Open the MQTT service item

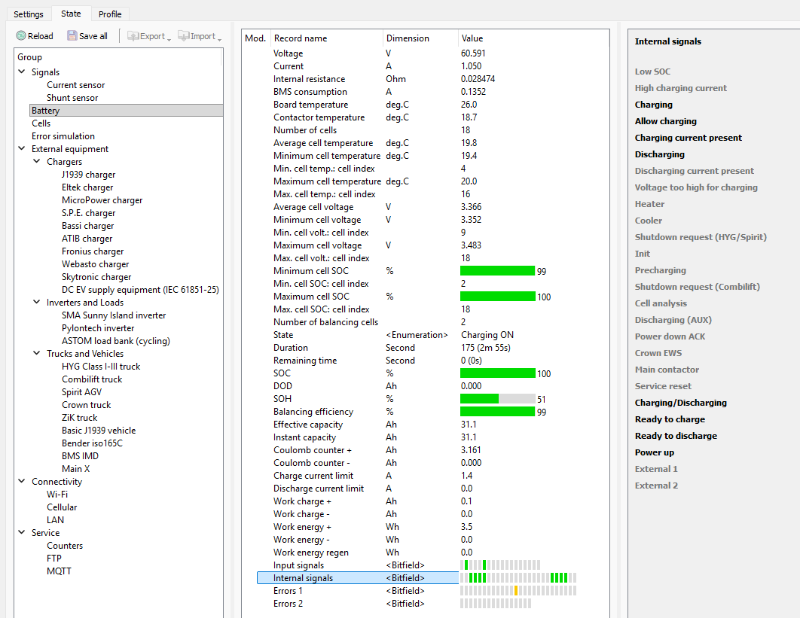pyautogui.click(x=59, y=571)
